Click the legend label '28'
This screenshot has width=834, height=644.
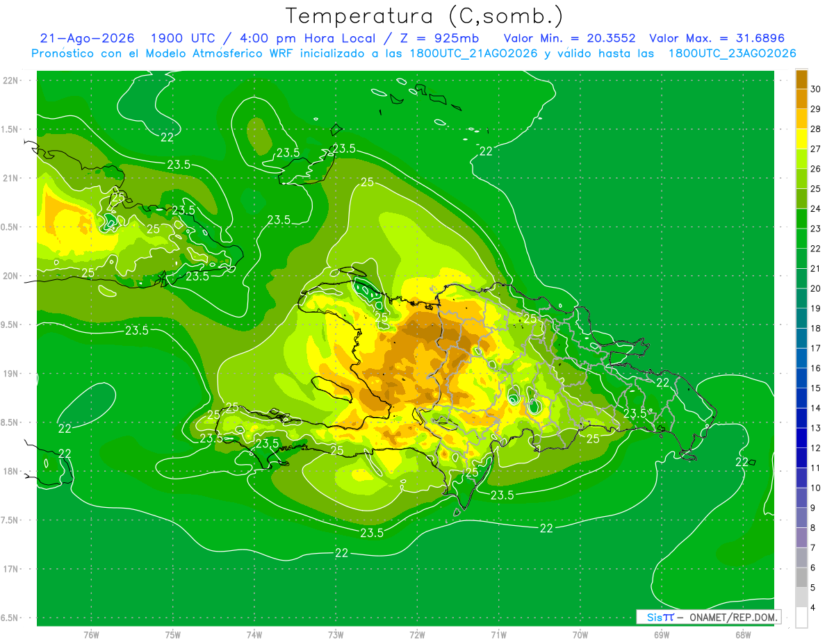[x=816, y=129]
